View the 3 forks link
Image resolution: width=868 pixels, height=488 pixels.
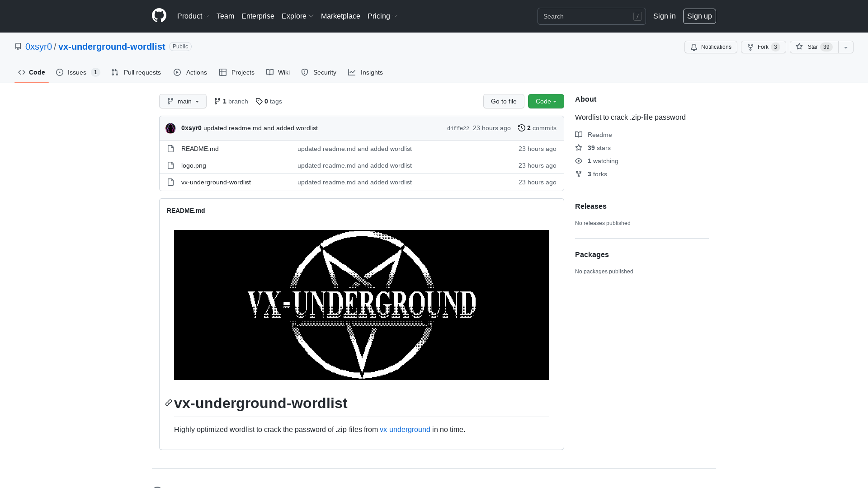pyautogui.click(x=591, y=174)
